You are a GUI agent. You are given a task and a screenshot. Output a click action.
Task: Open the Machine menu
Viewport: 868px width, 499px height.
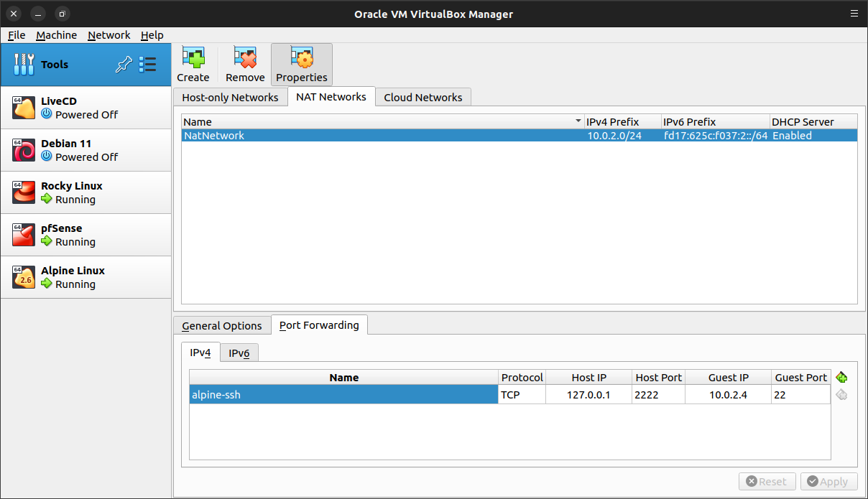tap(57, 35)
